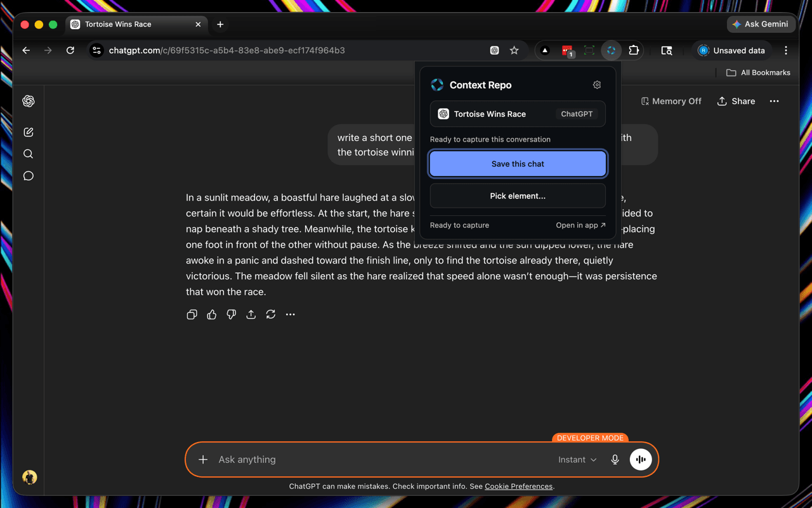Viewport: 812px width, 508px height.
Task: Open conversation options three-dot menu
Action: pos(775,101)
